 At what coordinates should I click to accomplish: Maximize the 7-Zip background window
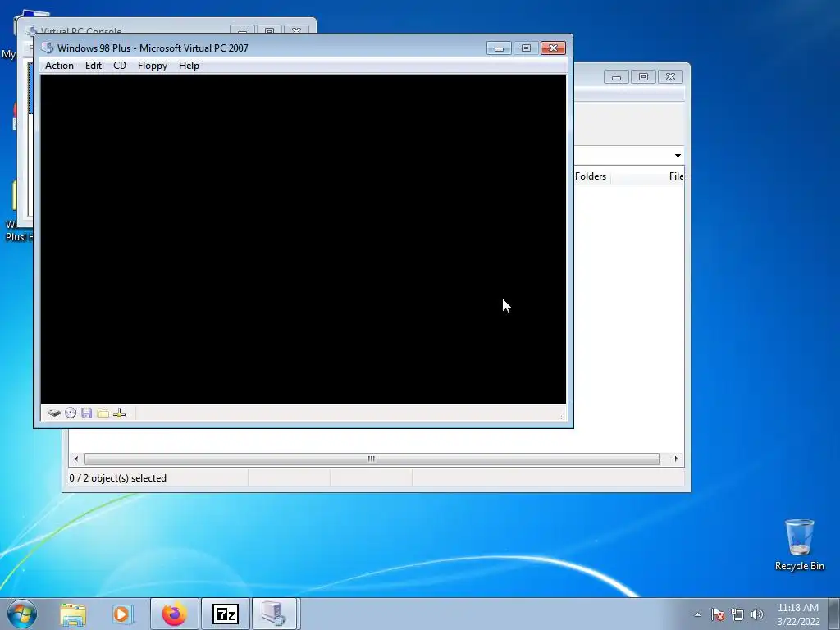pos(643,77)
